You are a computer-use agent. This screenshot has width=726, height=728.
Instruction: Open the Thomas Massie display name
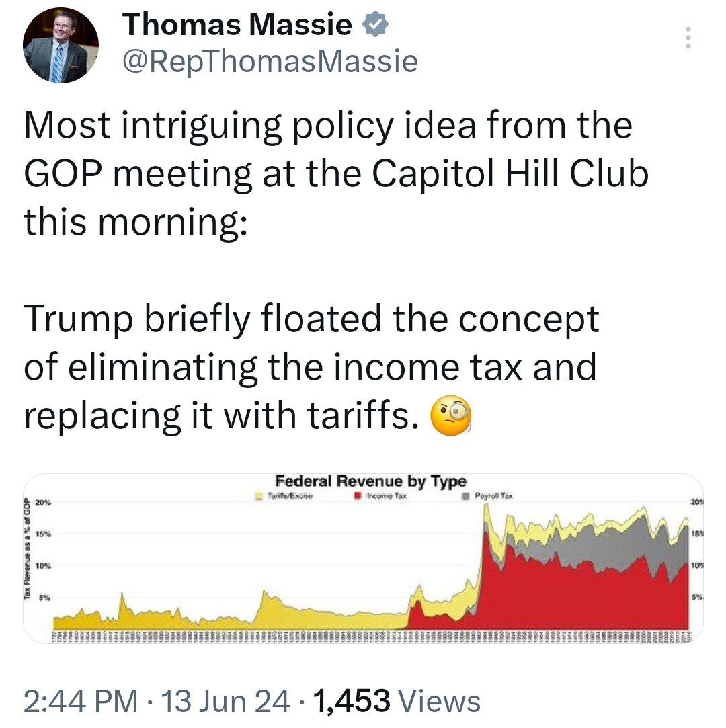tap(237, 24)
